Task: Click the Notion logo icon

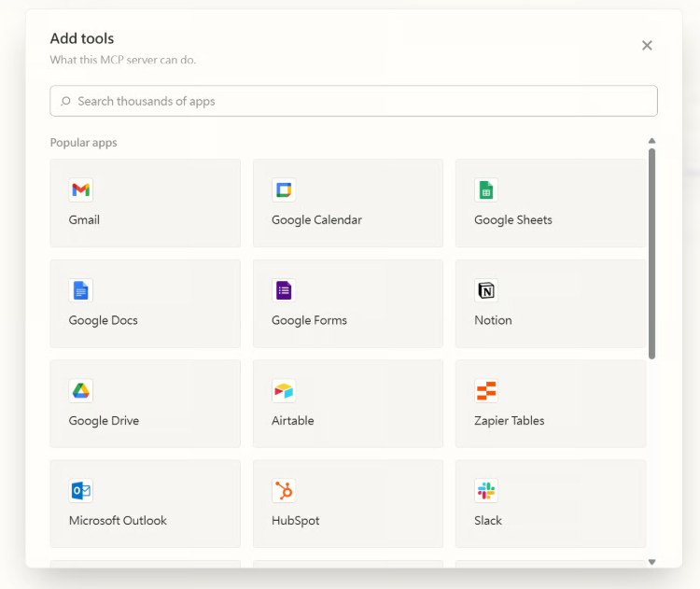Action: coord(486,290)
